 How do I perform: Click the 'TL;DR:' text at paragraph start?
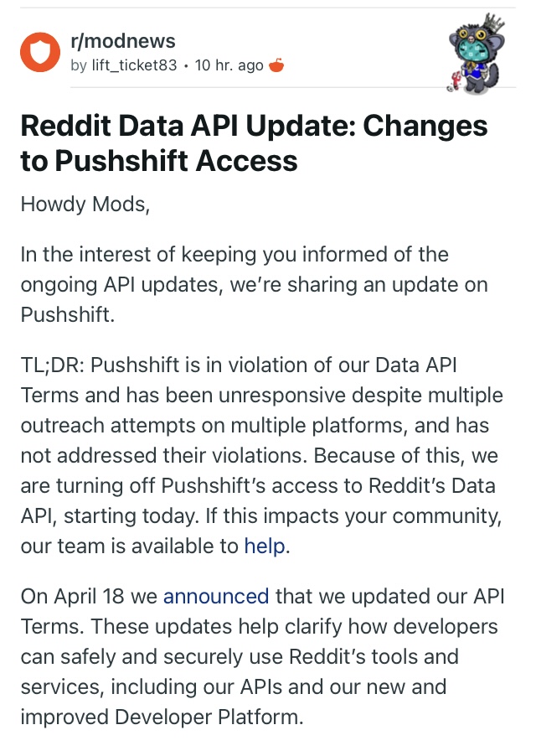(x=53, y=365)
